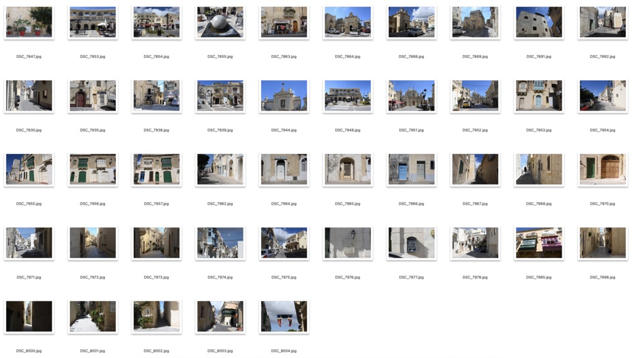Click the file name DSC_7978.jpg
The image size is (644, 358).
(x=475, y=277)
